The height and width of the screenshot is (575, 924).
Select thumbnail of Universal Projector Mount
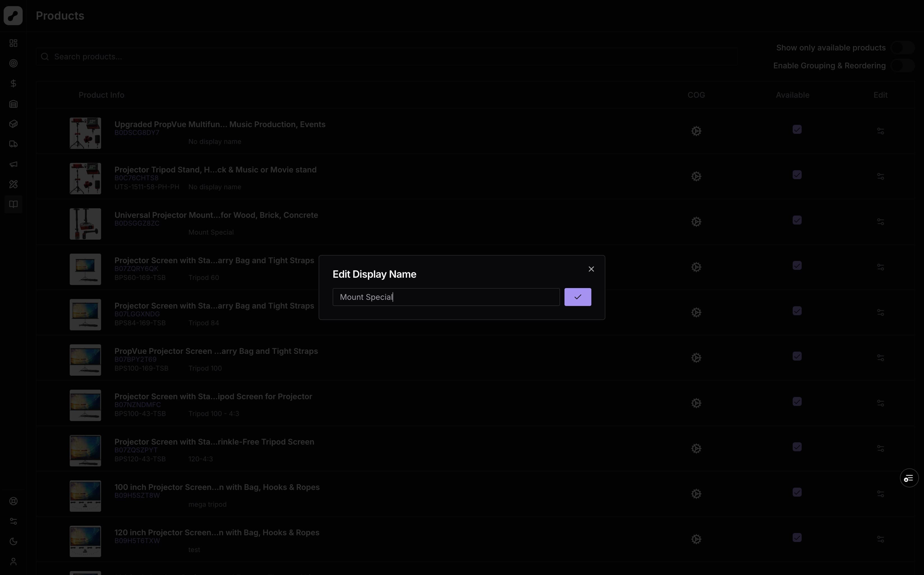pyautogui.click(x=85, y=224)
